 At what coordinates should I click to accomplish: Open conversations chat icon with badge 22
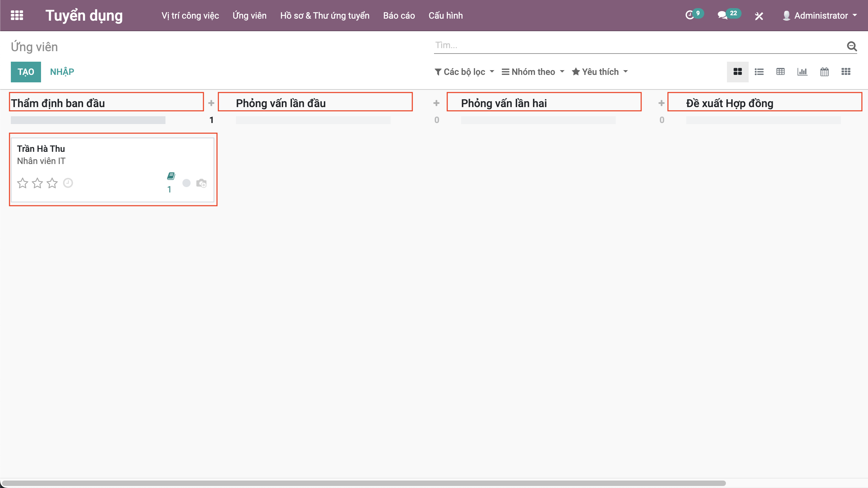(x=722, y=15)
